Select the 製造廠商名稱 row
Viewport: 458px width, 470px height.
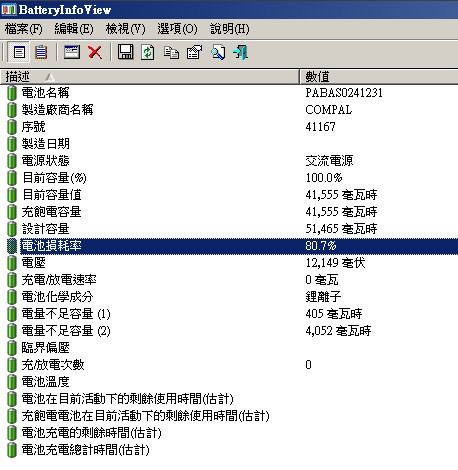pos(229,110)
